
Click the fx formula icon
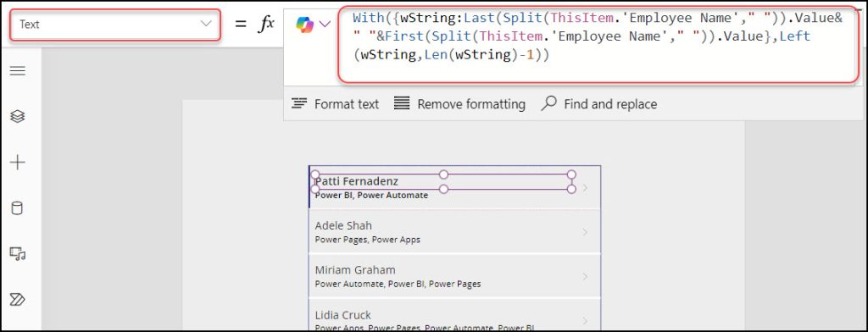(266, 24)
